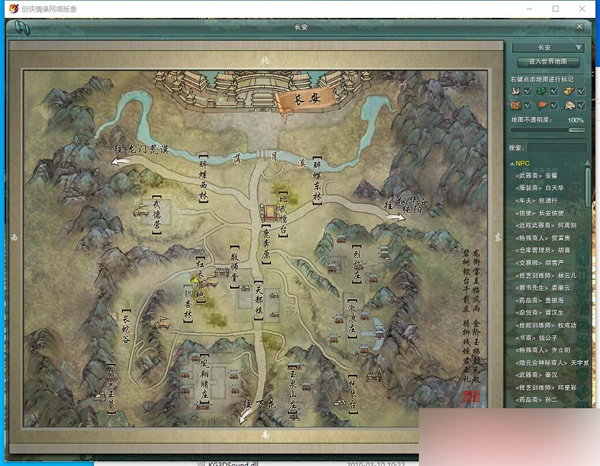Select the <隐元会神秘商人> entry
Screen dimensions: 600x466
[552, 362]
